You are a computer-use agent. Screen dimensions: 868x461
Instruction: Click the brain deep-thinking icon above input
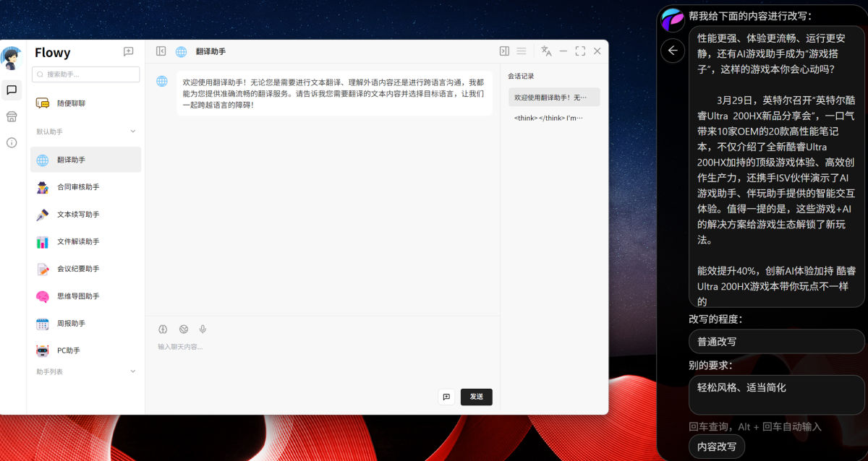point(163,329)
